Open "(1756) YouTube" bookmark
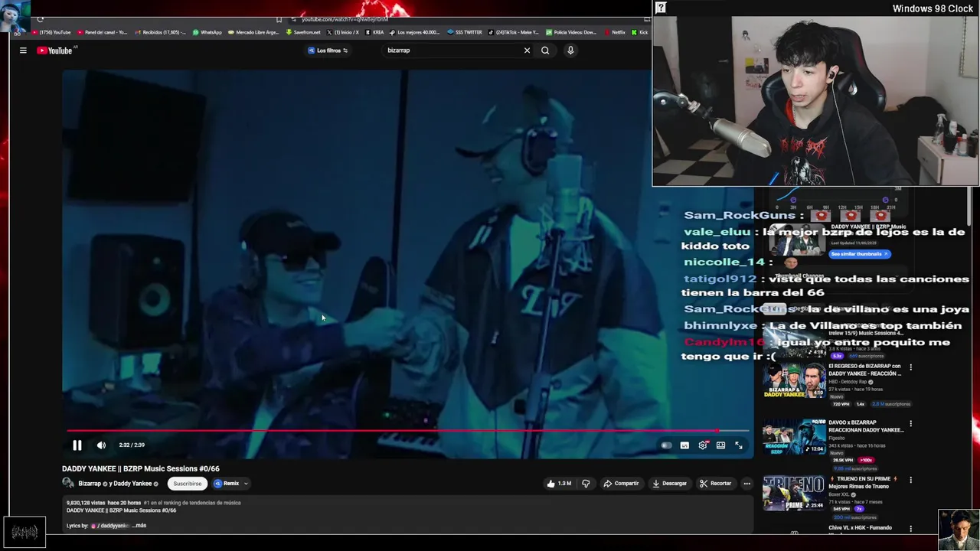Screen dimensions: 980x551 [x=51, y=32]
